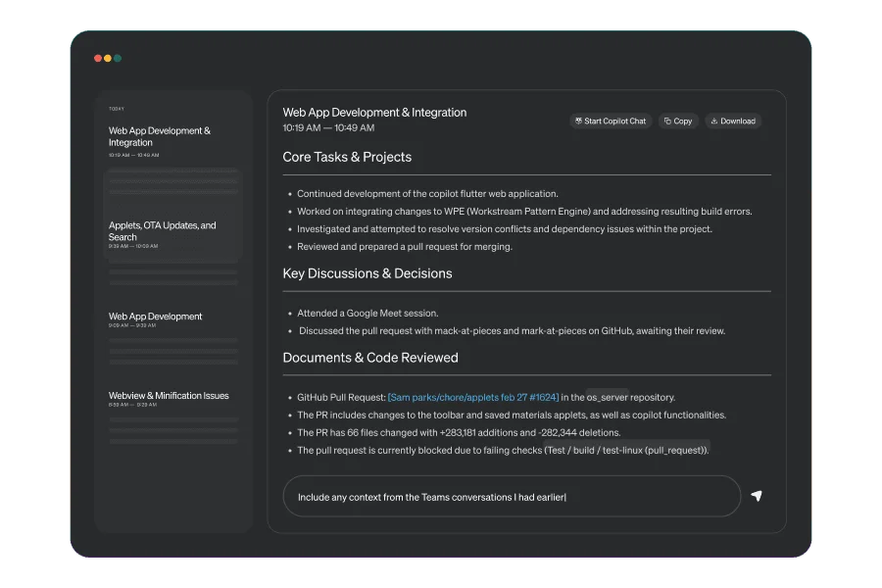The width and height of the screenshot is (882, 588).
Task: Start Copilot Chat for this summary
Action: click(x=612, y=121)
